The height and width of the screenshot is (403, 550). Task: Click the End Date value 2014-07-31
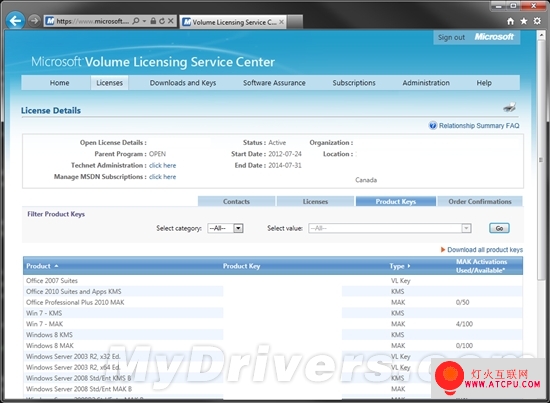[285, 165]
